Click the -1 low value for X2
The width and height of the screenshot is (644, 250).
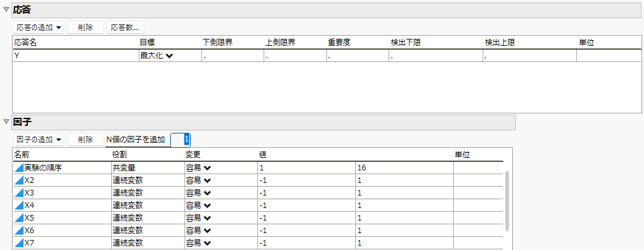[306, 180]
